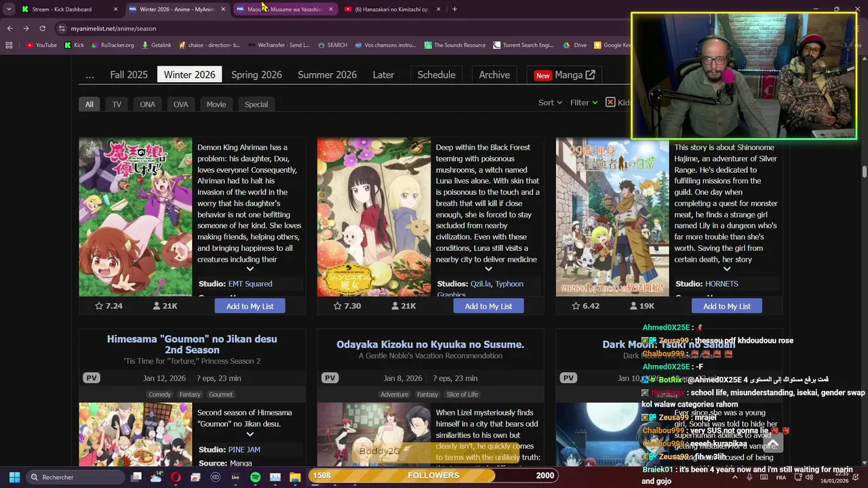This screenshot has height=488, width=868.
Task: Open the Slice of Life genre tag
Action: click(x=462, y=394)
